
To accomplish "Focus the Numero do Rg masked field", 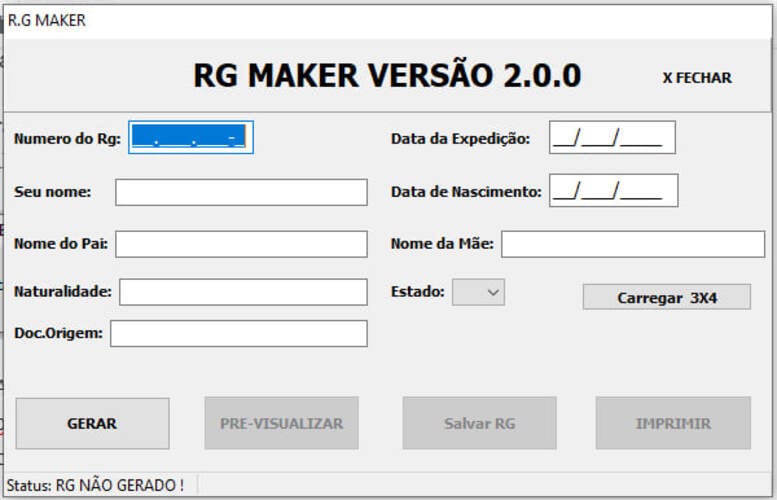I will (x=191, y=137).
